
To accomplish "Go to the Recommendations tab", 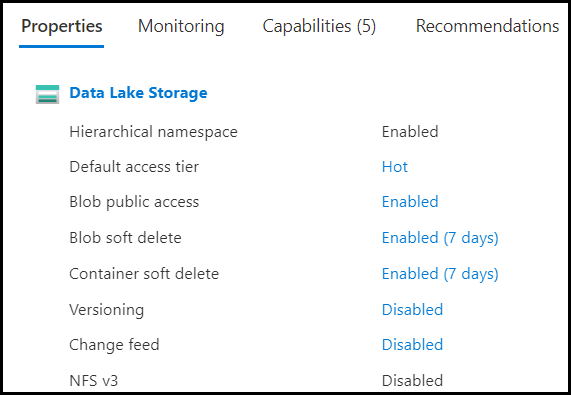I will [487, 26].
